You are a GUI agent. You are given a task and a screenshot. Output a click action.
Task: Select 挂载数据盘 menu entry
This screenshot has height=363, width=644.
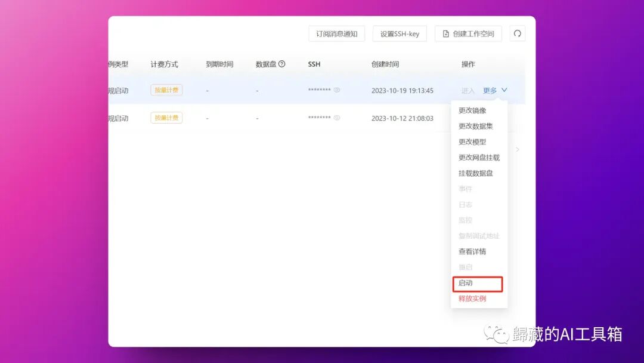(476, 173)
